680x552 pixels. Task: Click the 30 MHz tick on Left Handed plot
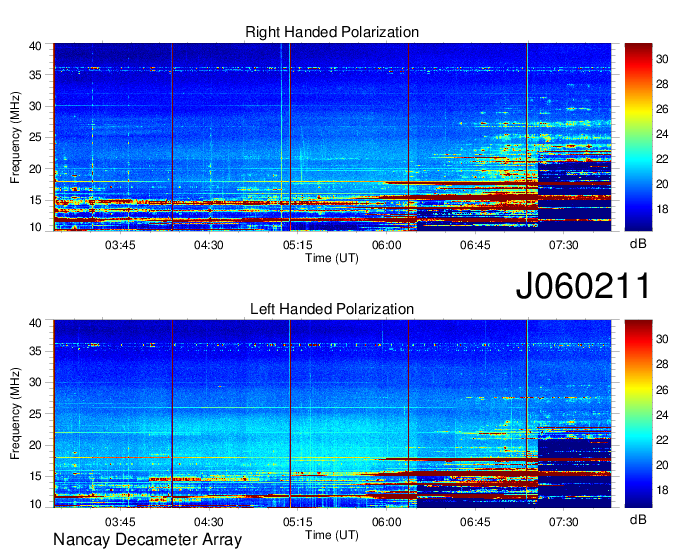point(35,382)
